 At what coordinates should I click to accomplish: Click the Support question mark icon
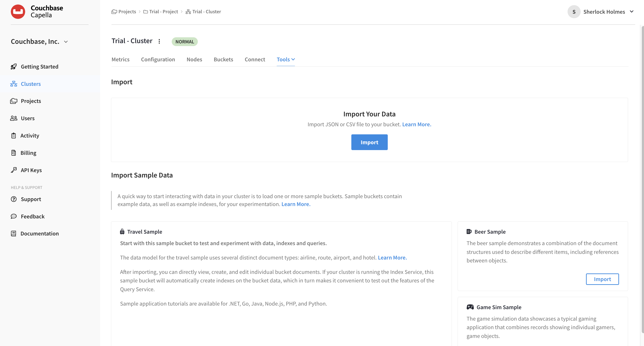14,199
